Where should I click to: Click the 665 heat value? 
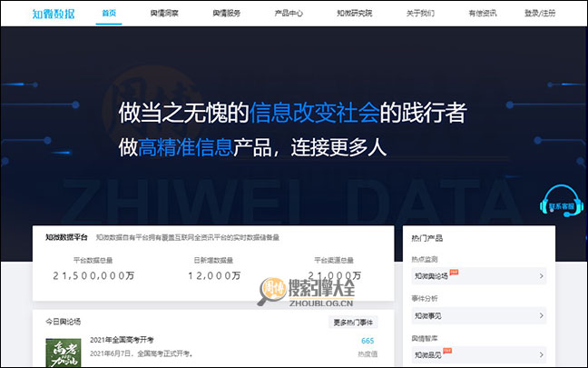tap(367, 341)
